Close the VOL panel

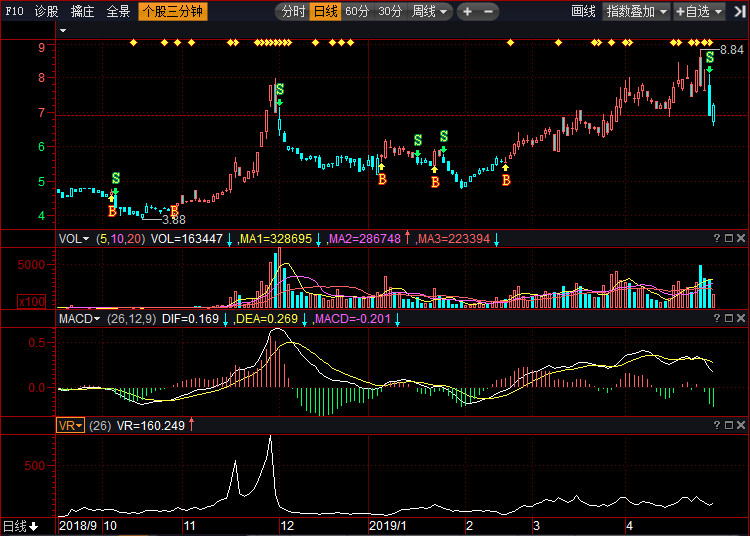pyautogui.click(x=741, y=238)
